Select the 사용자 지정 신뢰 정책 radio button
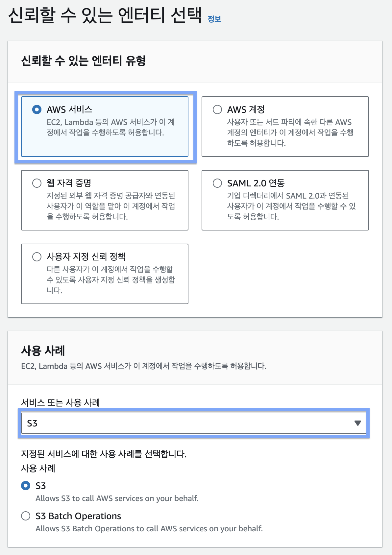The height and width of the screenshot is (555, 392). click(x=37, y=257)
